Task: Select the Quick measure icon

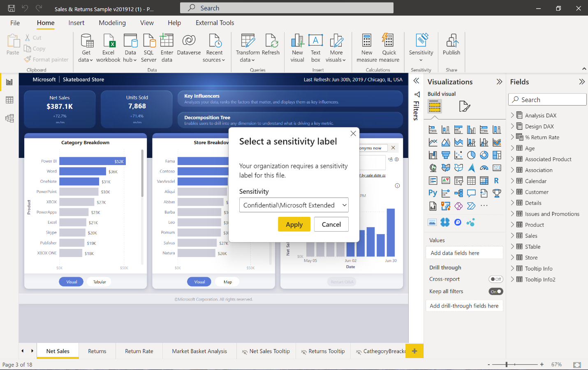Action: coord(389,41)
